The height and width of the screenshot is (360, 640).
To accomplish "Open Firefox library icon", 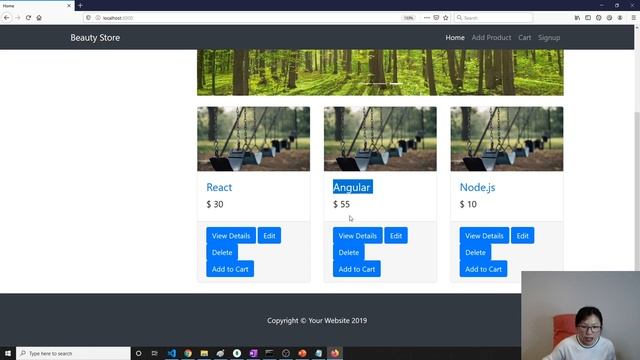I will (577, 18).
